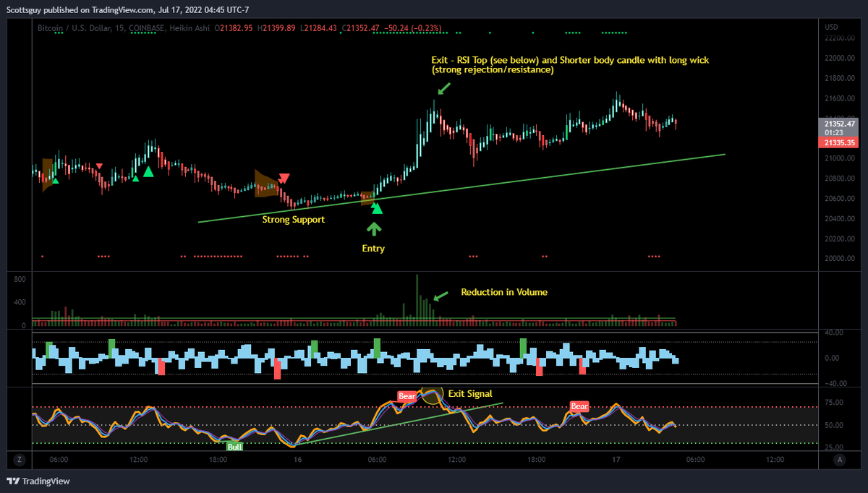Click the yellow circle on the RSI peak
Viewport: 868px width, 493px height.
click(x=432, y=395)
